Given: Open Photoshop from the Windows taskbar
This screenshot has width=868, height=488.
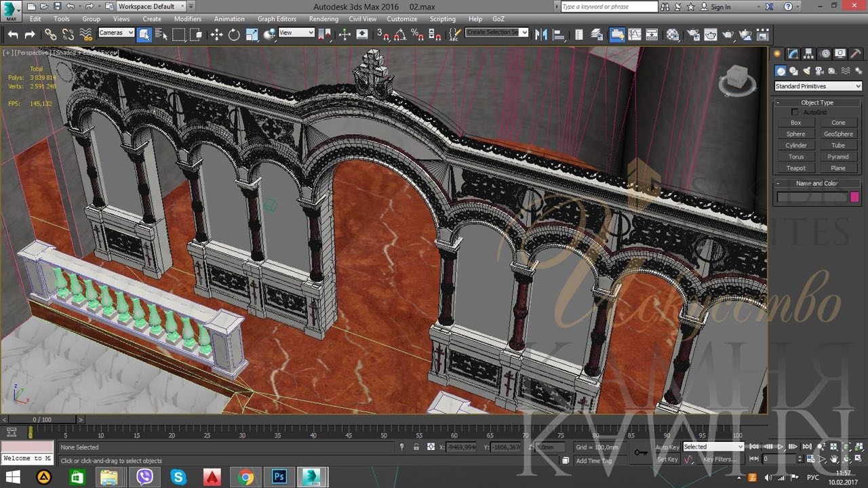Looking at the screenshot, I should pos(279,477).
